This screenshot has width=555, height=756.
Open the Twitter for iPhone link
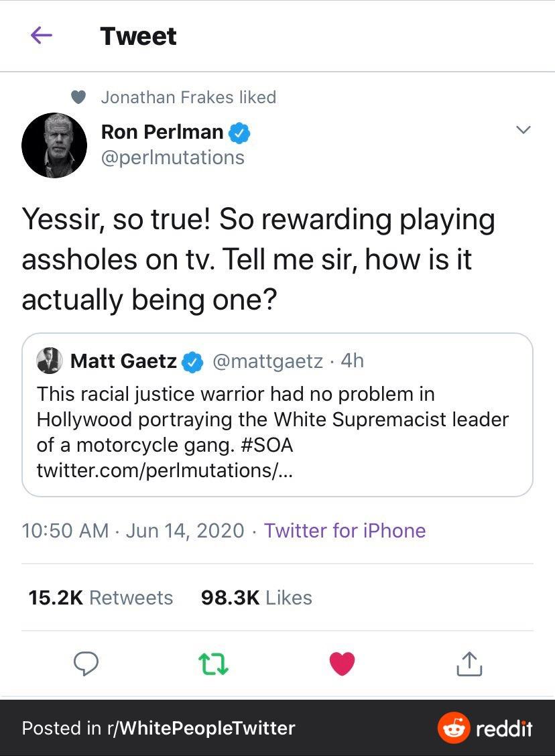(x=345, y=531)
